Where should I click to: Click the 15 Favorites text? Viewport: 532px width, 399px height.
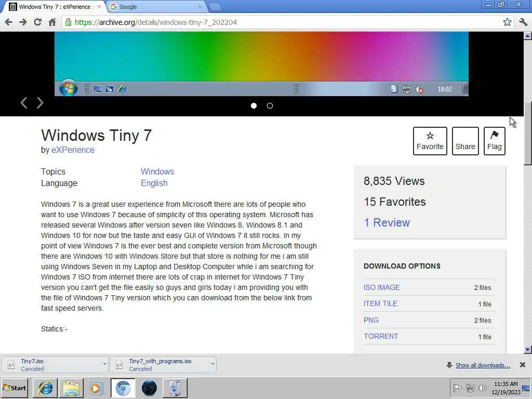tap(395, 202)
